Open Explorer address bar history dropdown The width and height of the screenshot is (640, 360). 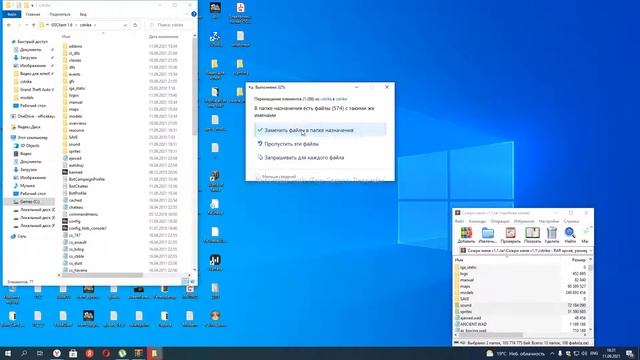[125, 25]
